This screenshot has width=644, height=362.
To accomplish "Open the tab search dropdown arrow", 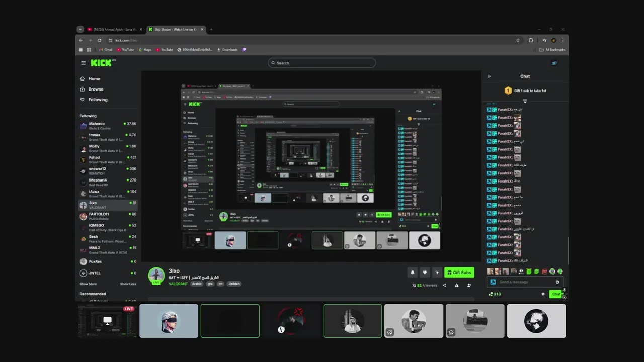I will [x=79, y=29].
